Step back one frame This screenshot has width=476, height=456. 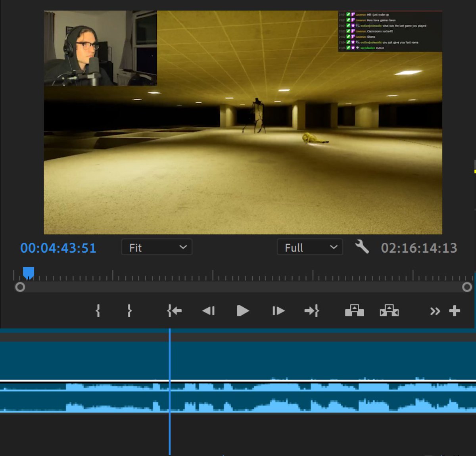209,311
